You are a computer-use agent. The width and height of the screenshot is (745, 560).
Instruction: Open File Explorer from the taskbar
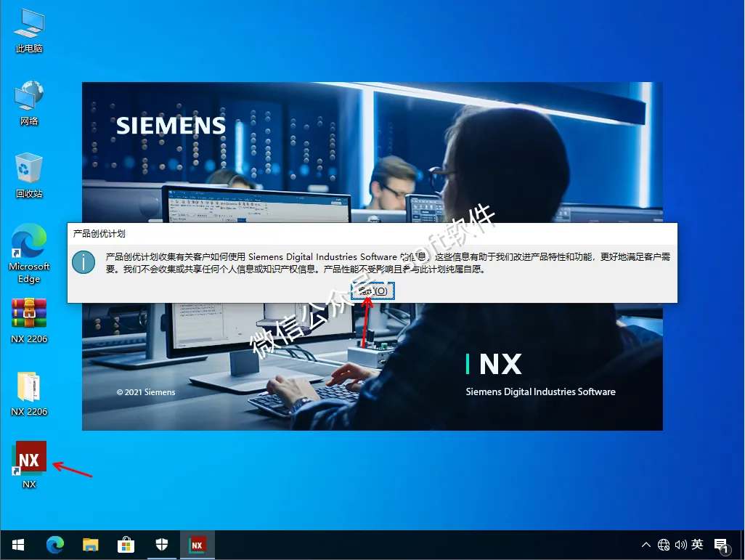pyautogui.click(x=90, y=545)
